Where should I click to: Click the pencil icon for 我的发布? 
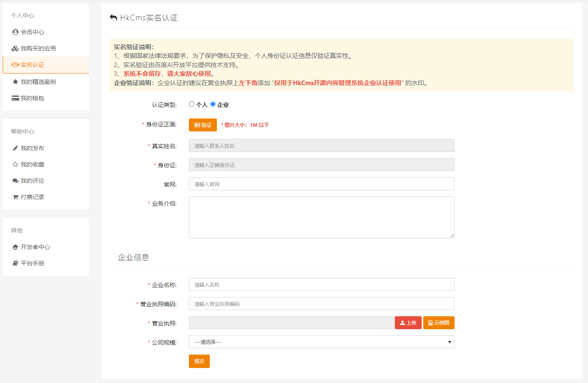coord(15,148)
